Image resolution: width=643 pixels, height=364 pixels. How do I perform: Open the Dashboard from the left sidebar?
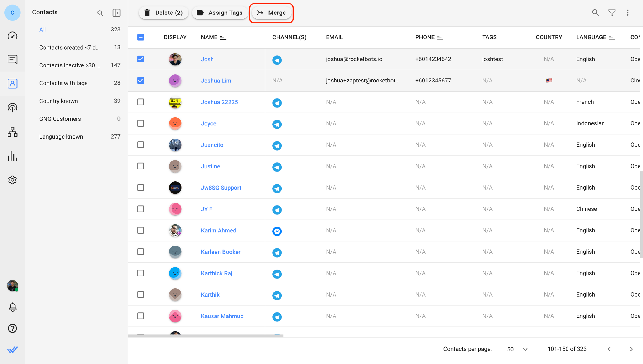(12, 35)
